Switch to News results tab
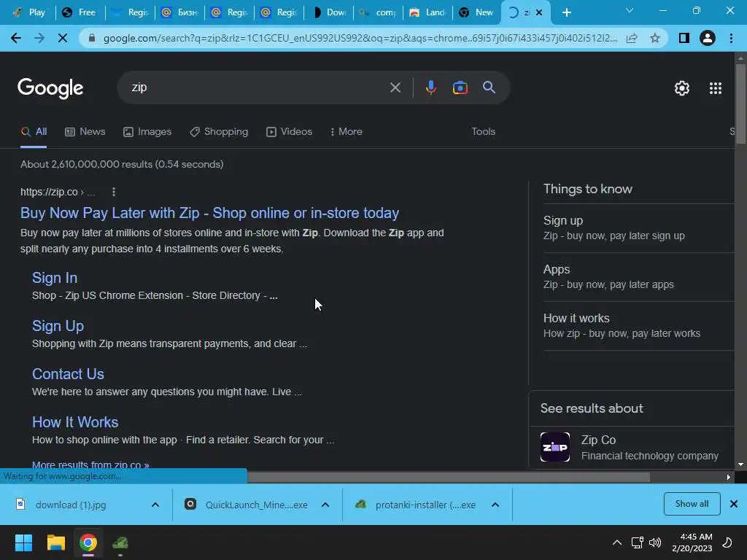 [x=85, y=132]
